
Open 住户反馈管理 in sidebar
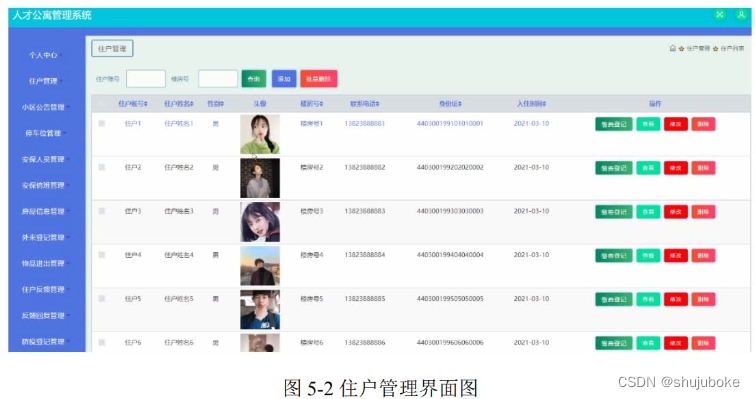[45, 289]
